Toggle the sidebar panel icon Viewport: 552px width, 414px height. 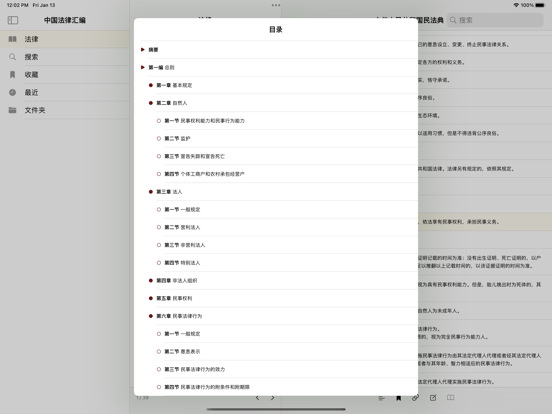13,20
